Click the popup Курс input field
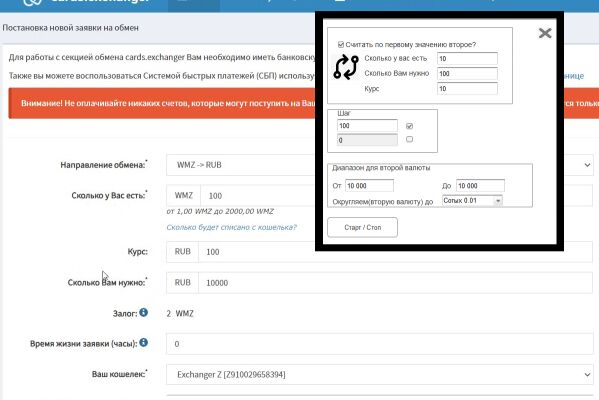This screenshot has height=400, width=599. coord(467,89)
